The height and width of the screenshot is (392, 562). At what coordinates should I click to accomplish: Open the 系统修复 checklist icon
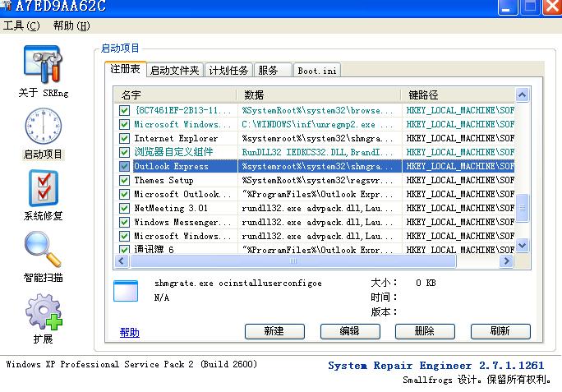44,188
